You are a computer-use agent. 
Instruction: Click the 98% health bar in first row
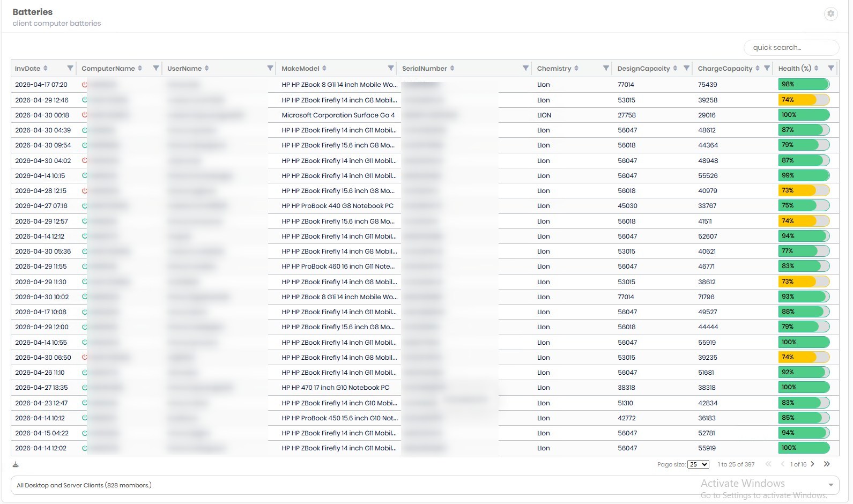click(804, 84)
